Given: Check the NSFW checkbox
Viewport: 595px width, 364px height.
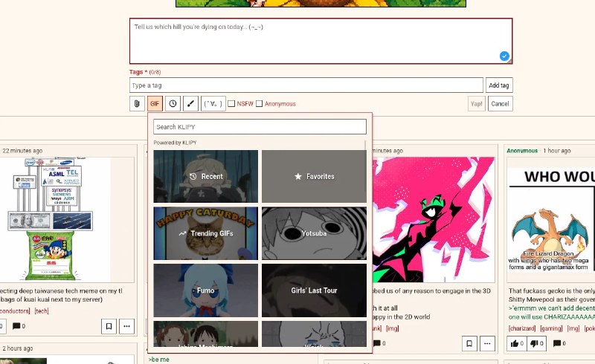Looking at the screenshot, I should click(231, 103).
